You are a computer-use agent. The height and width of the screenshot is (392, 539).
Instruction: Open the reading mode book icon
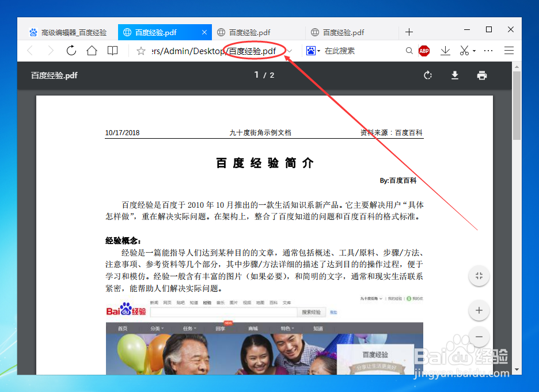(112, 51)
